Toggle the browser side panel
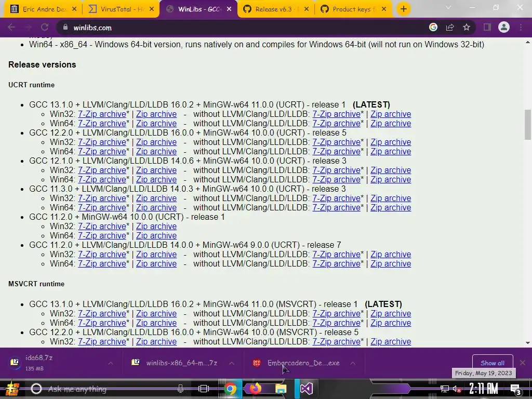The image size is (532, 399). click(x=487, y=28)
